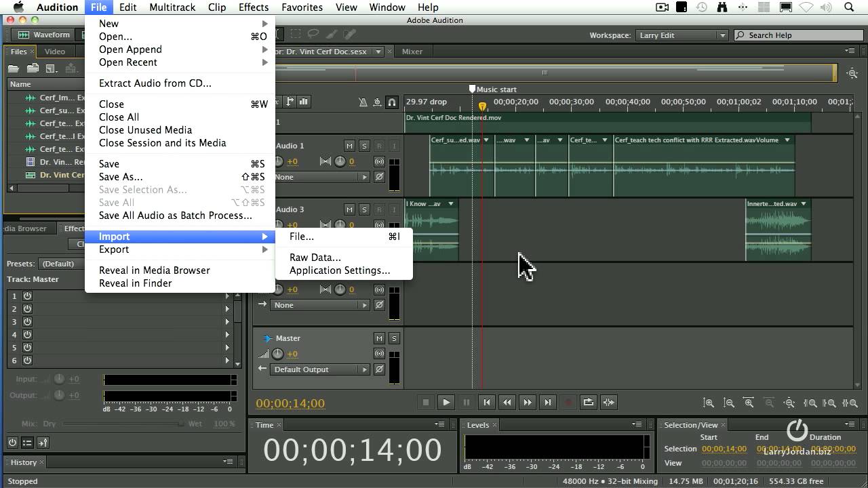Mute the Audio 1 track
This screenshot has height=488, width=868.
(x=349, y=146)
